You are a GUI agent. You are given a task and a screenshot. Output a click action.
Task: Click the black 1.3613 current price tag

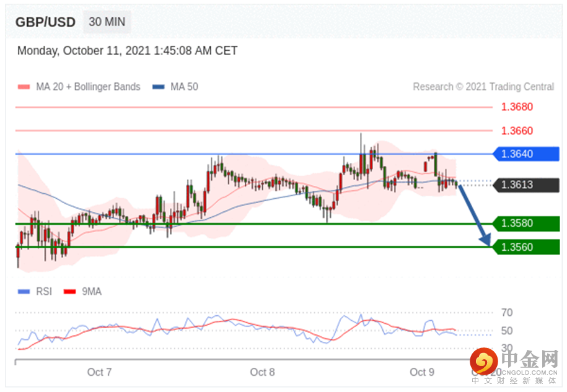click(526, 185)
